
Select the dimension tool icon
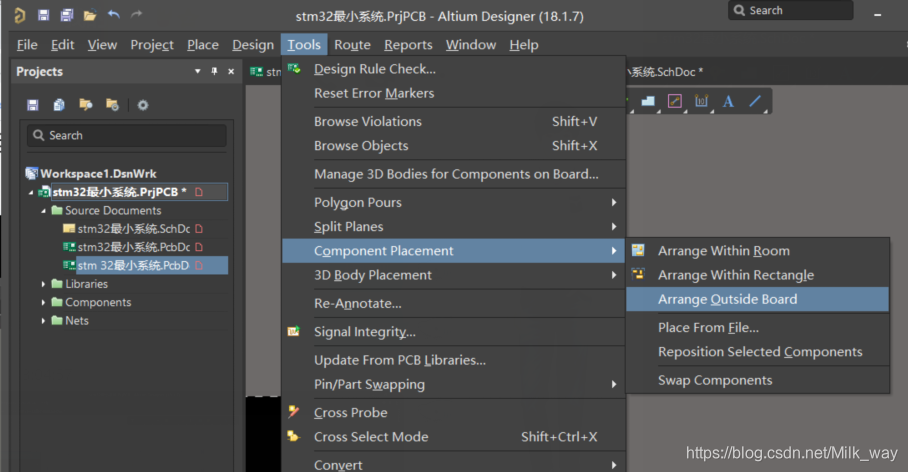701,101
